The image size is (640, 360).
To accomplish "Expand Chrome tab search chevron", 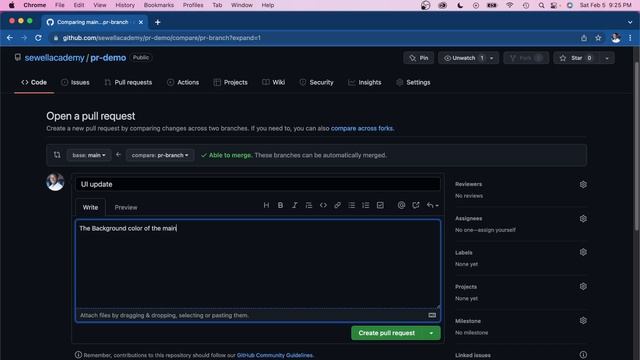I will [630, 22].
